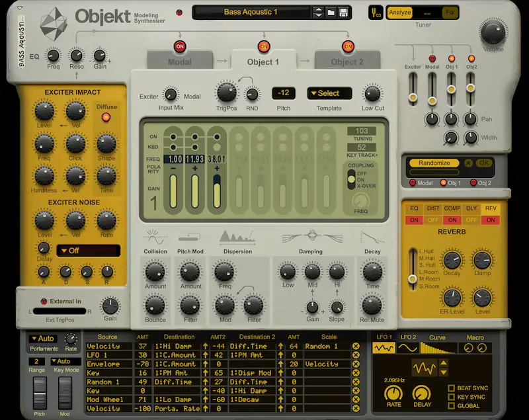Delete the LFO 1 modulation row

[356, 355]
